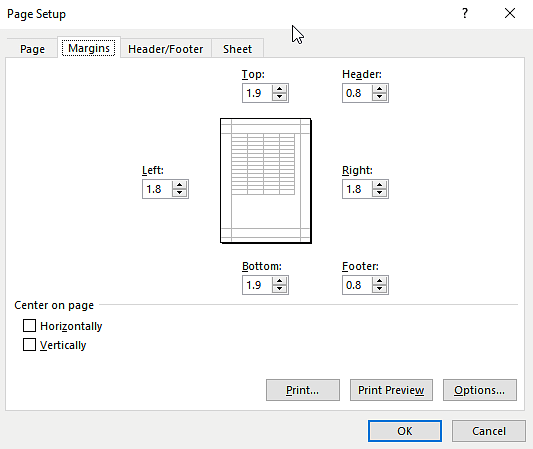Open Print Preview
Screen dimensions: 533x449
point(391,390)
